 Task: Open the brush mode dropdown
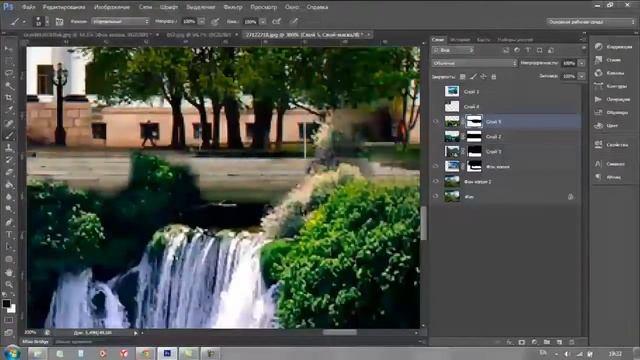(120, 22)
